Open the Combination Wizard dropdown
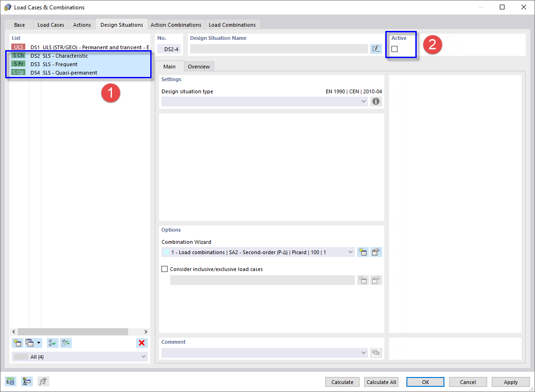The height and width of the screenshot is (392, 535). 351,252
